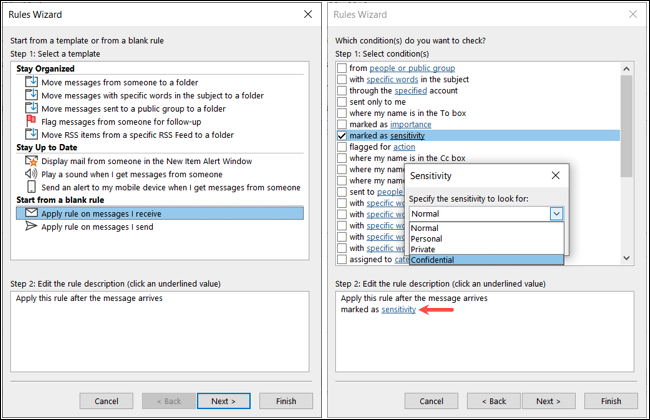Open the 'importance' link in conditions list
Screen dimensions: 650x420
[410, 124]
